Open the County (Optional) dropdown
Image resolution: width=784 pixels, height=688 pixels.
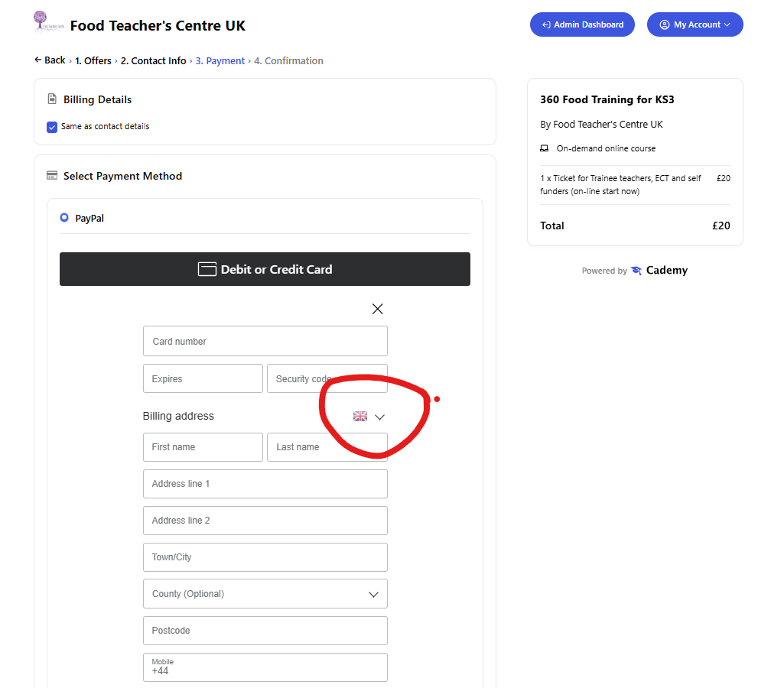tap(265, 594)
